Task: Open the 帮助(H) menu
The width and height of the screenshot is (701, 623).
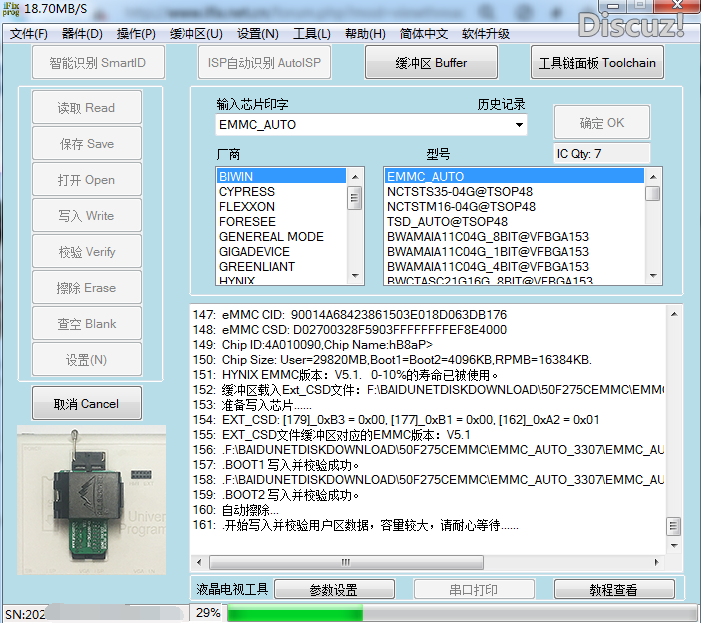Action: (x=365, y=34)
